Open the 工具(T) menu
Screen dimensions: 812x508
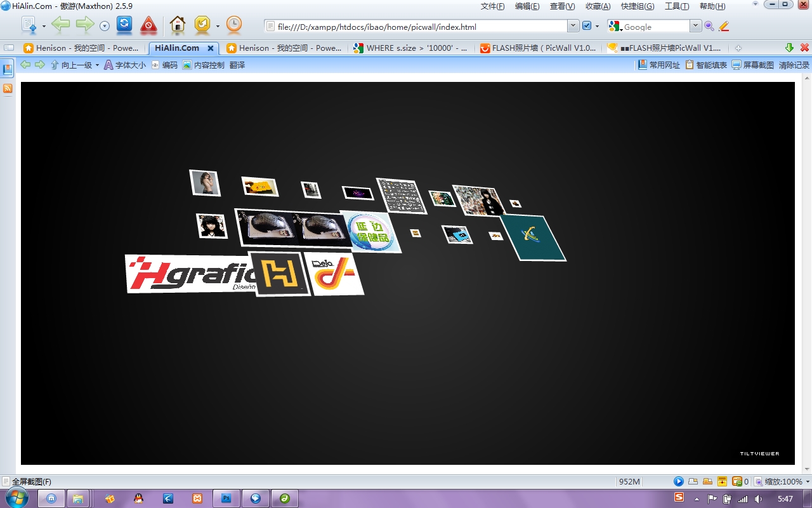[x=677, y=6]
